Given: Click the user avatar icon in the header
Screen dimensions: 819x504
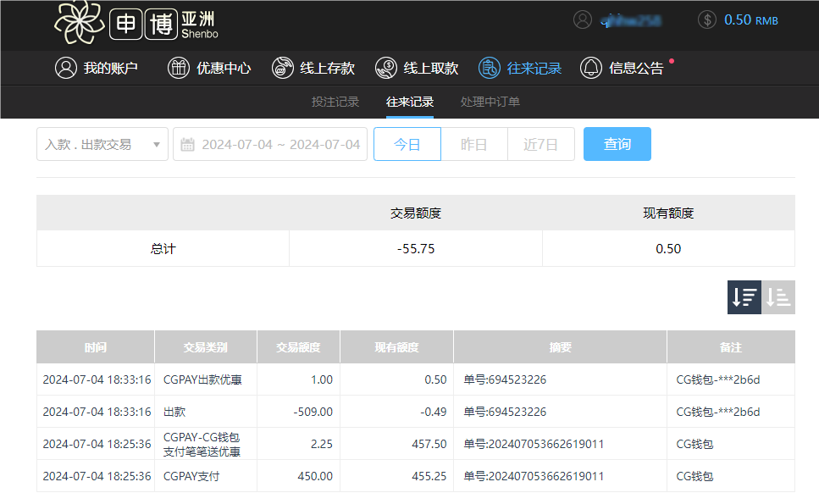Looking at the screenshot, I should tap(582, 19).
